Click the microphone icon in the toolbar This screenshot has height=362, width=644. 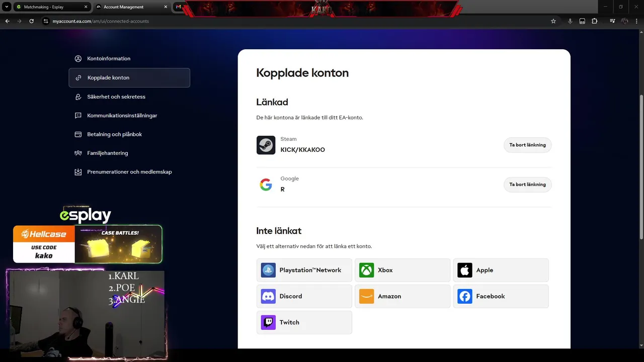click(570, 21)
